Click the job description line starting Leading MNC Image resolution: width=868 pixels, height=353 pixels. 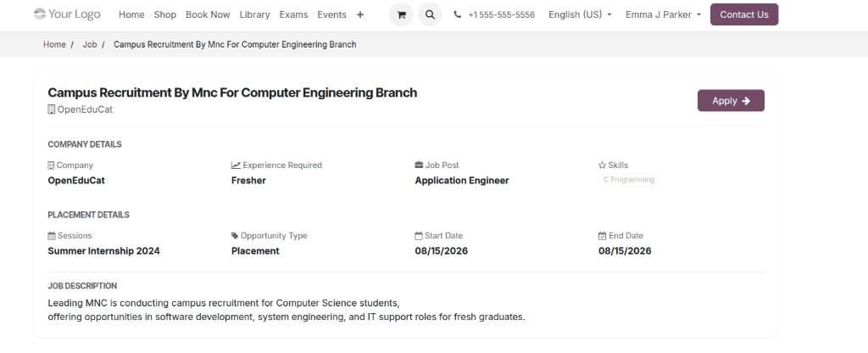pos(224,303)
